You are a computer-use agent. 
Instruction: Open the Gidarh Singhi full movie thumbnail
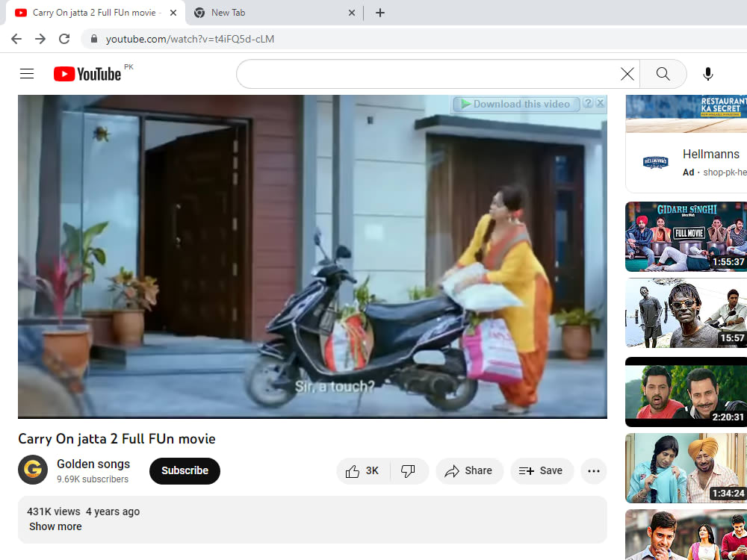(686, 237)
